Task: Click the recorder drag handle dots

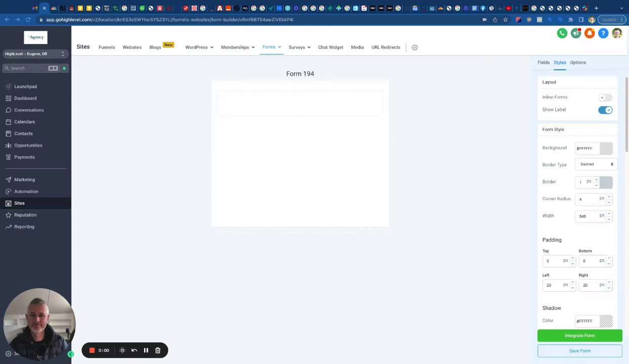Action: pyautogui.click(x=122, y=350)
